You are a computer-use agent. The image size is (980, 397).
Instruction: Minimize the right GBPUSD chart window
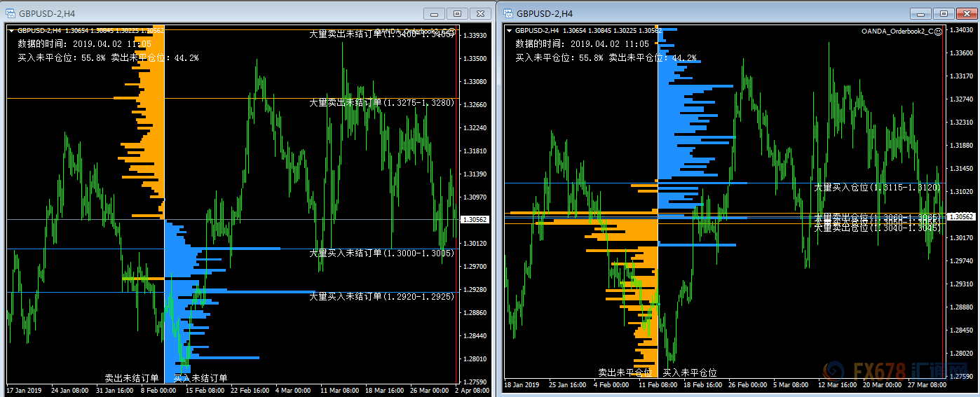point(920,13)
